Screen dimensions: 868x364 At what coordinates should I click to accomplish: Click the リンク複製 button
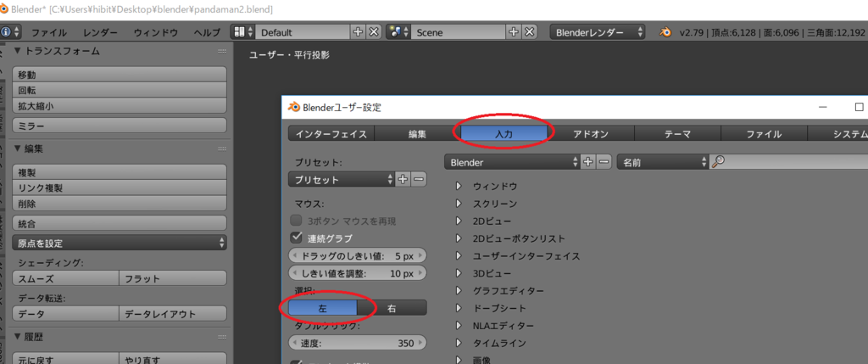[x=120, y=188]
